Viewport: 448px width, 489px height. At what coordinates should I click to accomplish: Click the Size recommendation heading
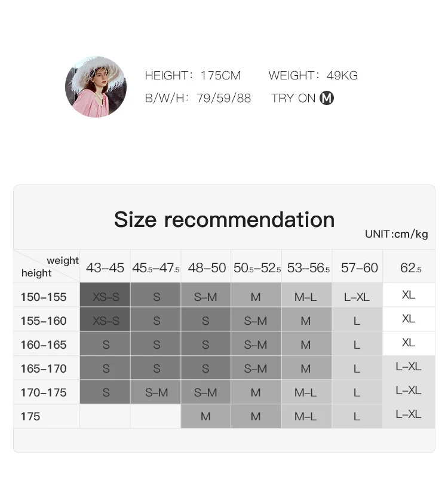[x=225, y=220]
